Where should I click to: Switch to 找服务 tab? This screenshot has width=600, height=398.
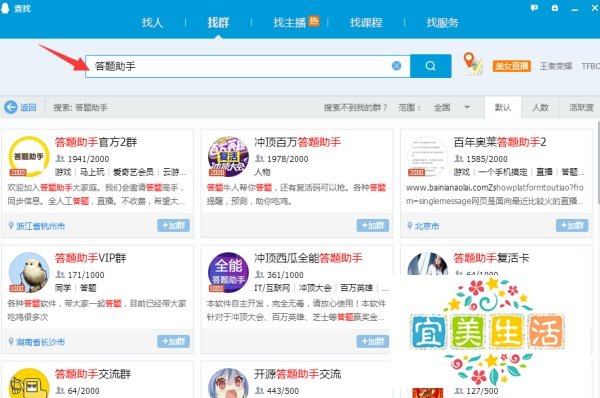pos(442,23)
